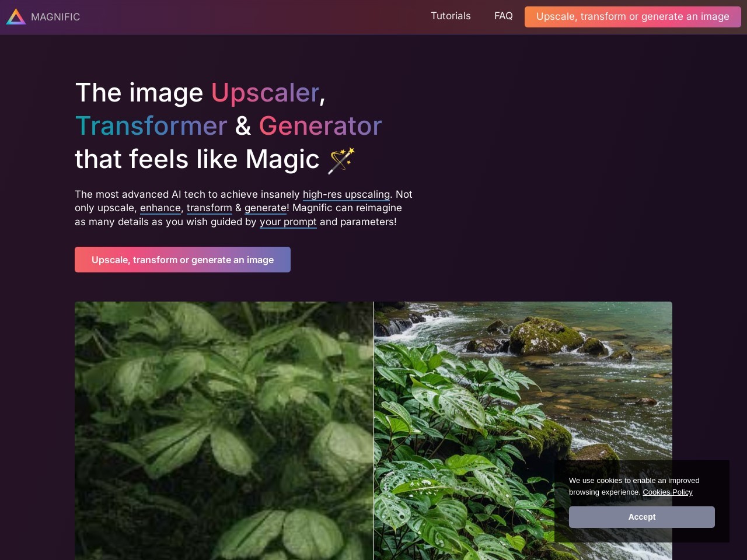The image size is (747, 560).
Task: Open the Tutorials menu item
Action: [x=451, y=16]
